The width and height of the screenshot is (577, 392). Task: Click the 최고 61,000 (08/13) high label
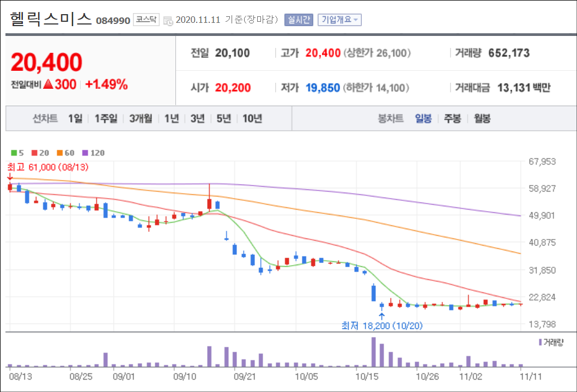click(48, 167)
